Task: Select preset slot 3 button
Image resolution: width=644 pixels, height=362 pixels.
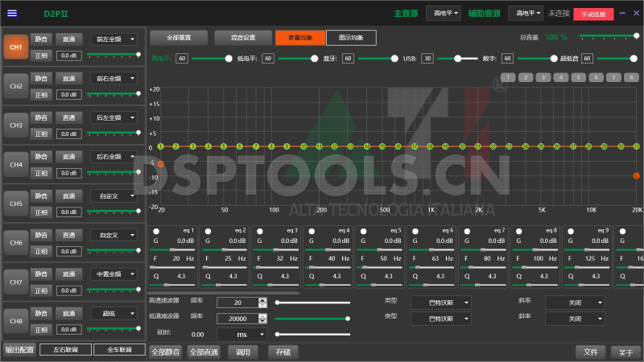Action: [x=543, y=77]
